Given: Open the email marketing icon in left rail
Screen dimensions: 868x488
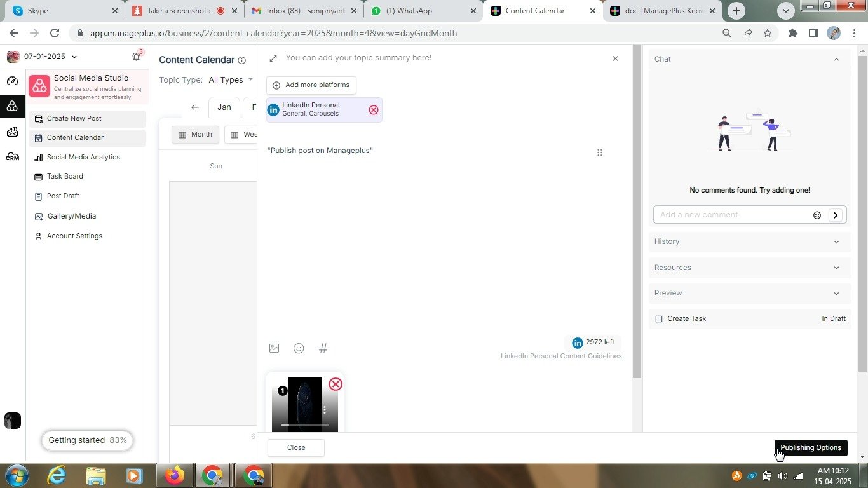Looking at the screenshot, I should (12, 132).
